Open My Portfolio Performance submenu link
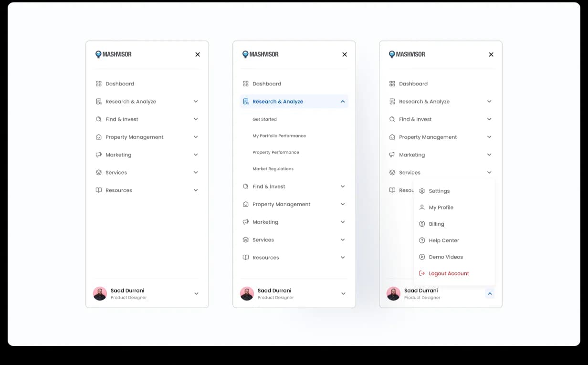 click(x=279, y=136)
